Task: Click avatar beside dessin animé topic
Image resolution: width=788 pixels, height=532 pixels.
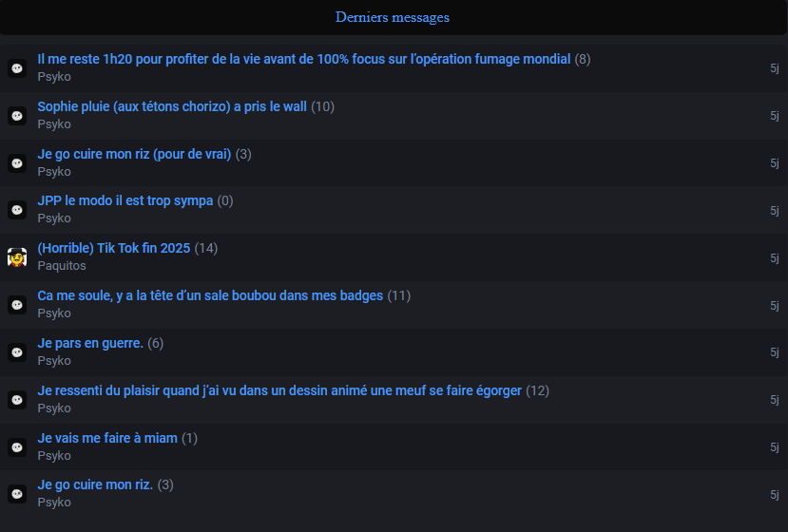Action: pos(17,400)
